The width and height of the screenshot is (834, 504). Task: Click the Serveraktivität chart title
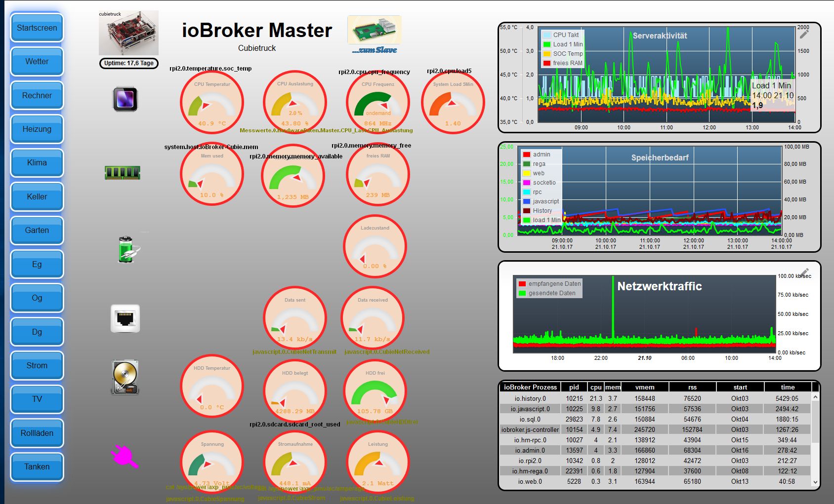660,36
